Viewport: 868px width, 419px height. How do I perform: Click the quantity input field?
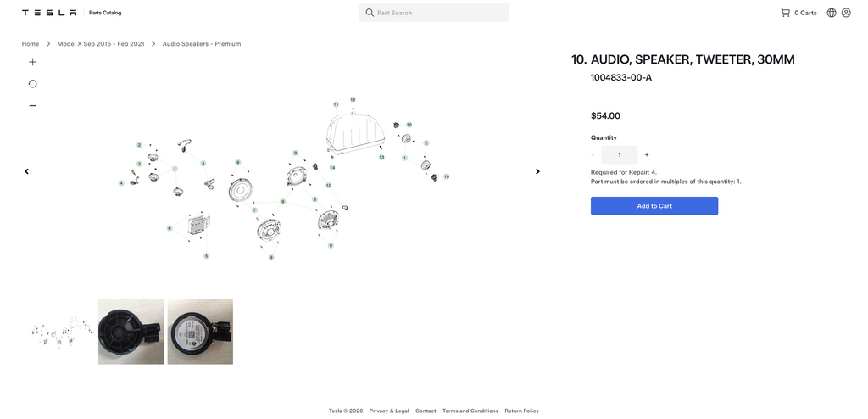coord(620,155)
